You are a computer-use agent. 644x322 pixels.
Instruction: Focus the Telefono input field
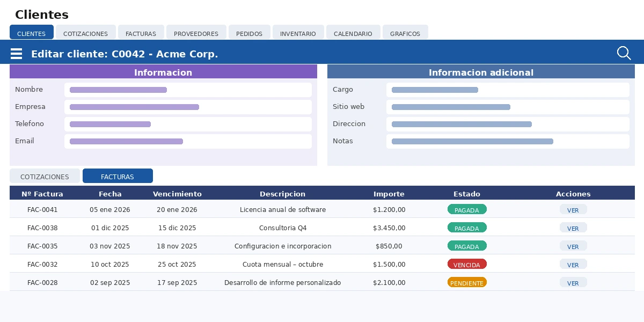tap(188, 124)
